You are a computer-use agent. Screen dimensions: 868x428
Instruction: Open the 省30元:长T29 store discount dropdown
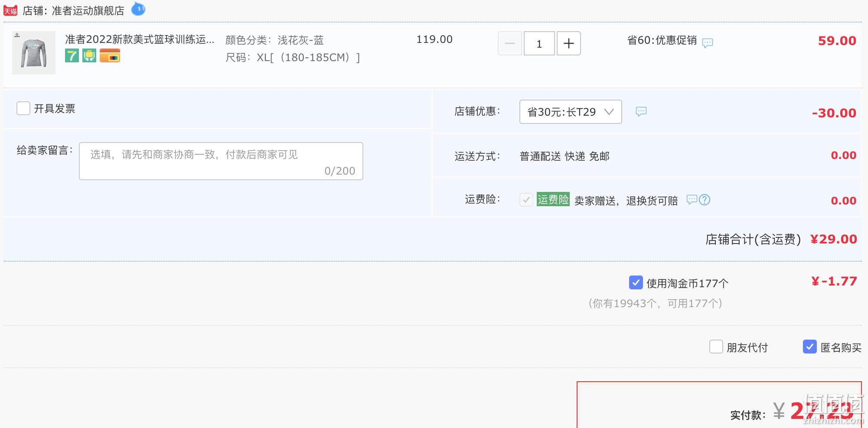click(x=571, y=112)
